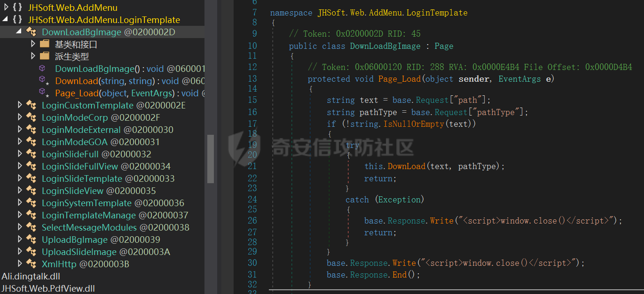Select the DownLoadBgImage @0200002D tree row

[x=102, y=32]
